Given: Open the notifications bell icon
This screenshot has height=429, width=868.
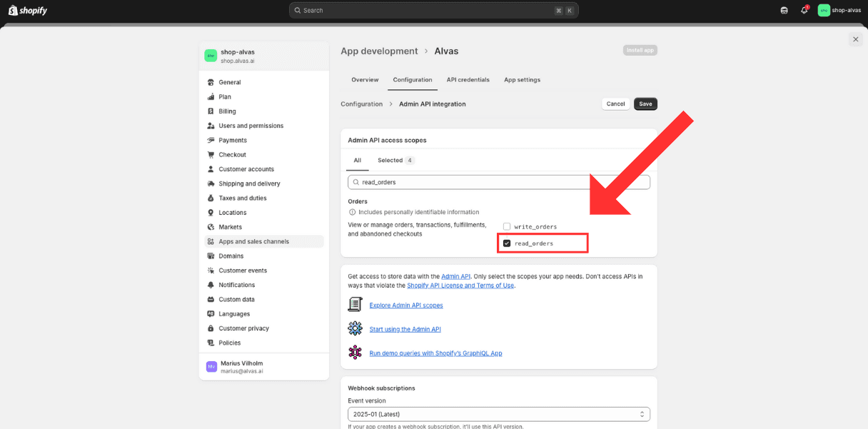Looking at the screenshot, I should (804, 10).
